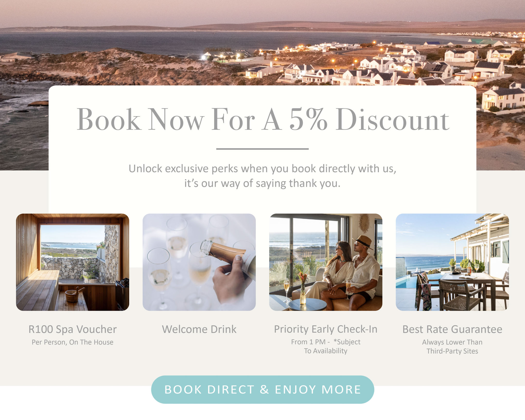Click the horizontal divider line under the headline
This screenshot has height=420, width=525.
click(x=262, y=149)
